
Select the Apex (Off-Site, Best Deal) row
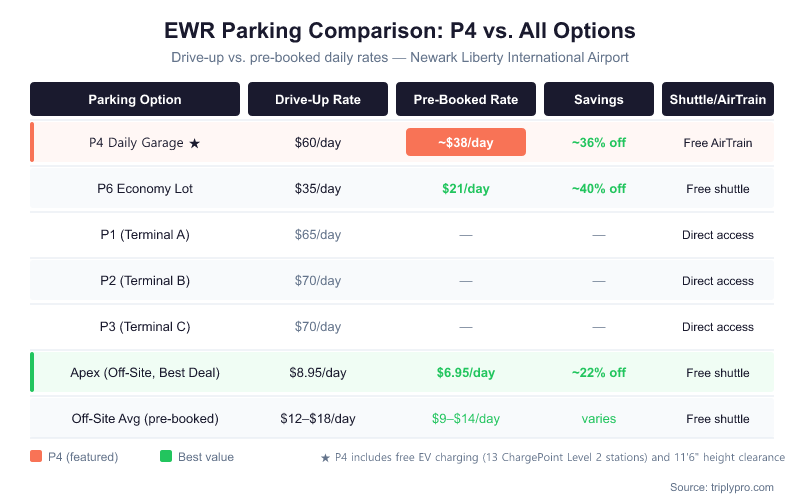tap(145, 373)
